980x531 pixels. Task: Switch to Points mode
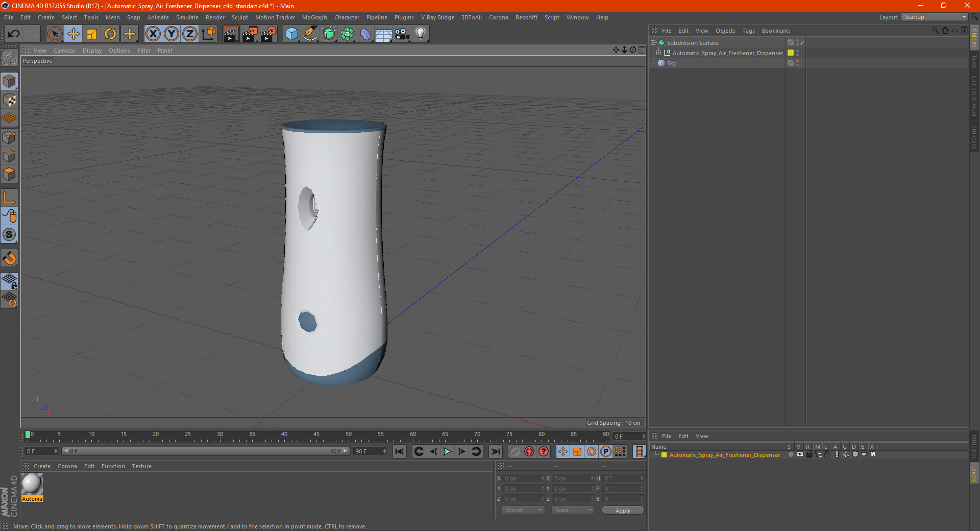tap(9, 137)
